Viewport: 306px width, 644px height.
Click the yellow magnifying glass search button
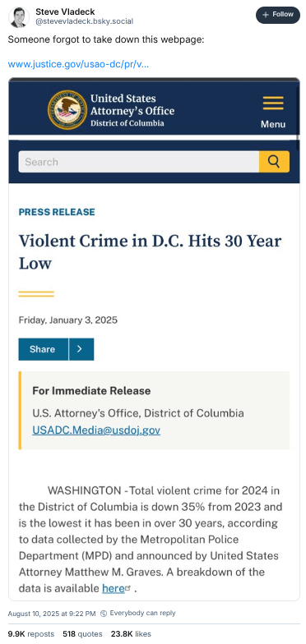coord(275,162)
